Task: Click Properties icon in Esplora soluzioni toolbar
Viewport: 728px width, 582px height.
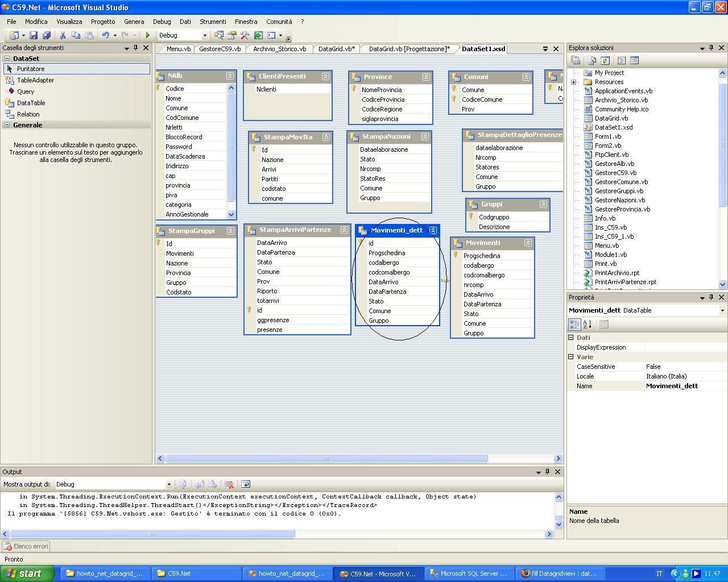Action: [x=576, y=60]
